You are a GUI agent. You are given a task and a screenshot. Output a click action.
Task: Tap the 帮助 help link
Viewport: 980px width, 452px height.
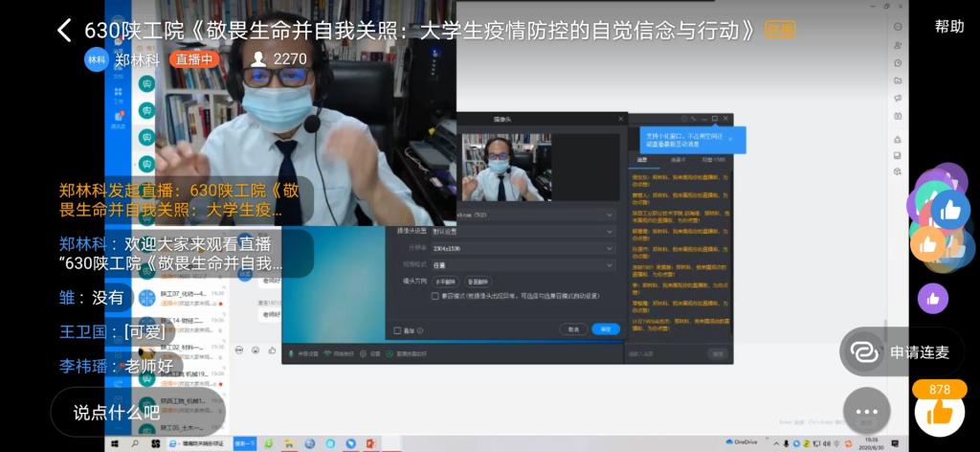click(948, 26)
